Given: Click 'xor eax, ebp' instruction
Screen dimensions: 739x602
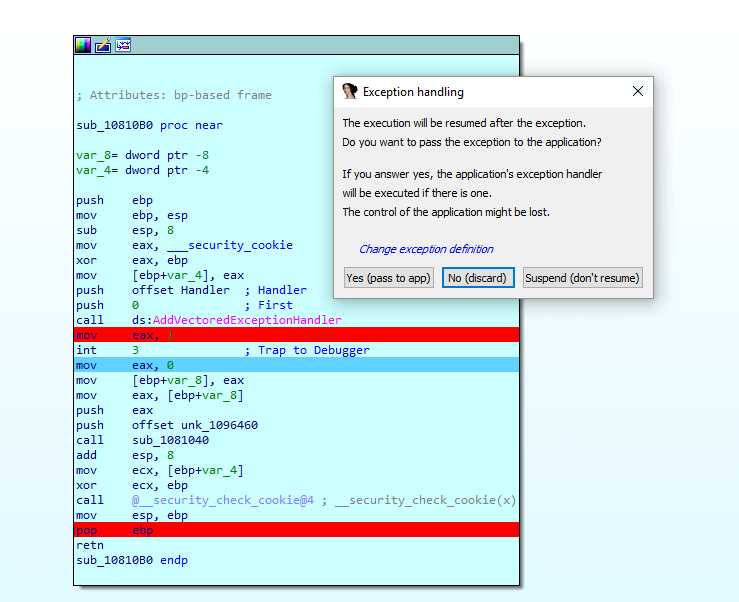Looking at the screenshot, I should click(x=132, y=260).
